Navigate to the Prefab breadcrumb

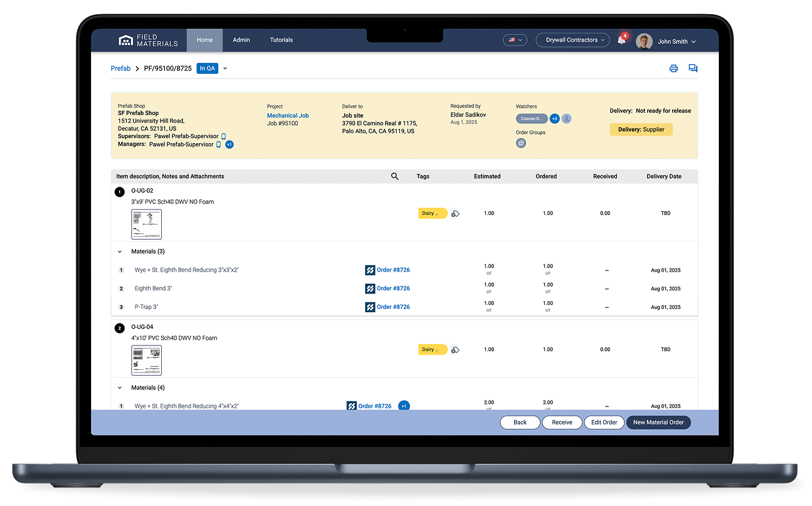tap(121, 69)
